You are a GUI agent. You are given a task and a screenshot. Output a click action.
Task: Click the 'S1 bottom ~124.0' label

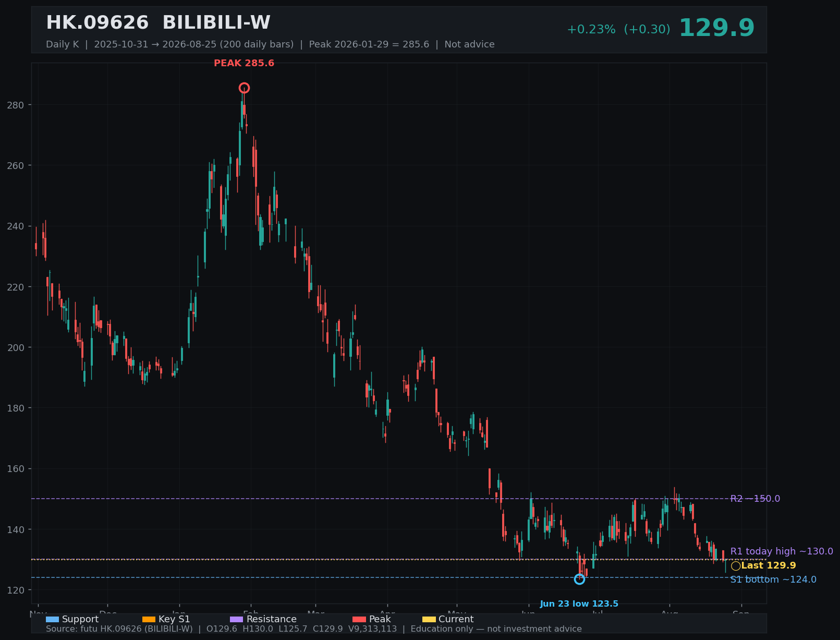point(773,579)
